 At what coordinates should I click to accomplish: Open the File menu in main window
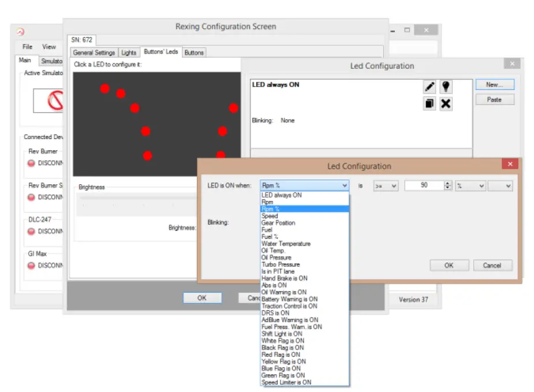click(28, 47)
